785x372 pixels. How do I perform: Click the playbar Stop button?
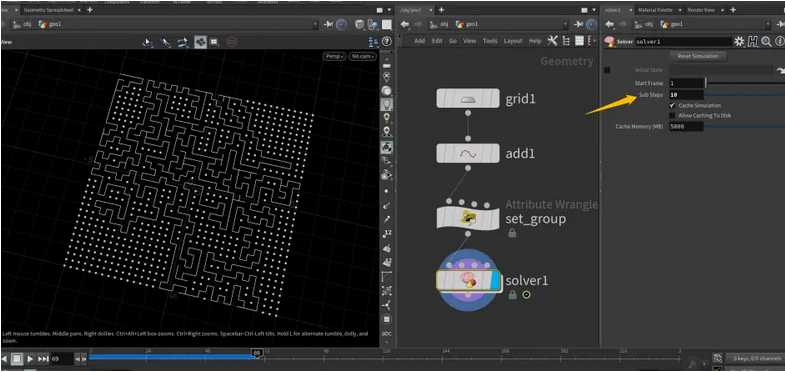coord(17,359)
